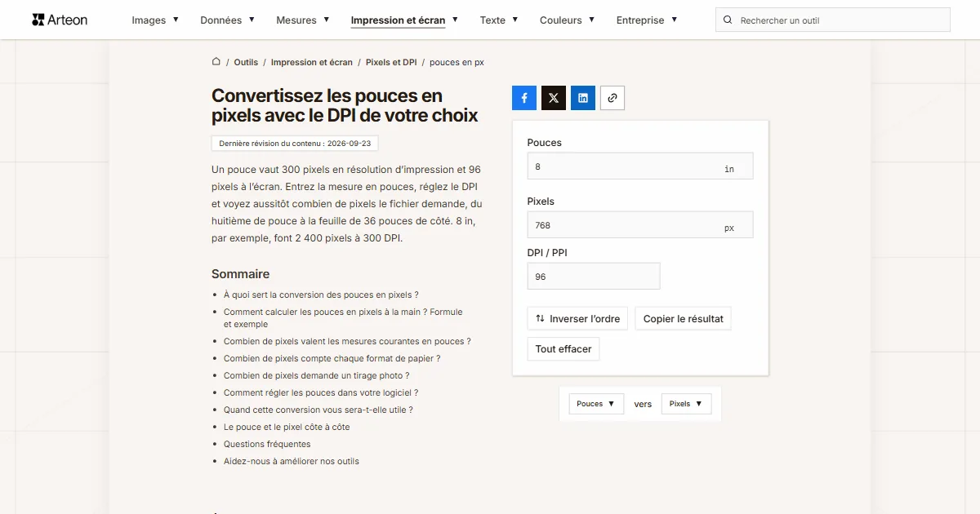Open the home breadcrumb icon
This screenshot has width=980, height=514.
216,62
